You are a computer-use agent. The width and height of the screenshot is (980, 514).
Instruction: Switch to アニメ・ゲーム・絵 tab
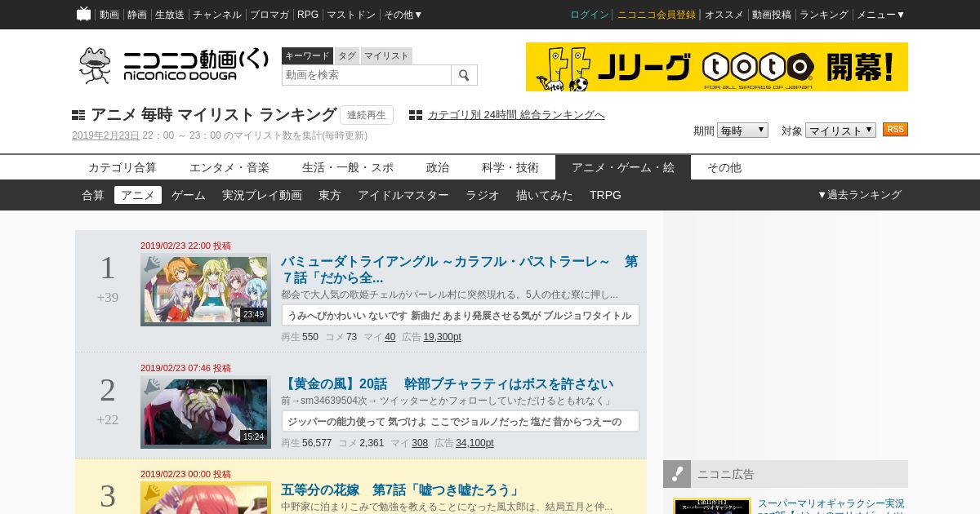click(623, 167)
